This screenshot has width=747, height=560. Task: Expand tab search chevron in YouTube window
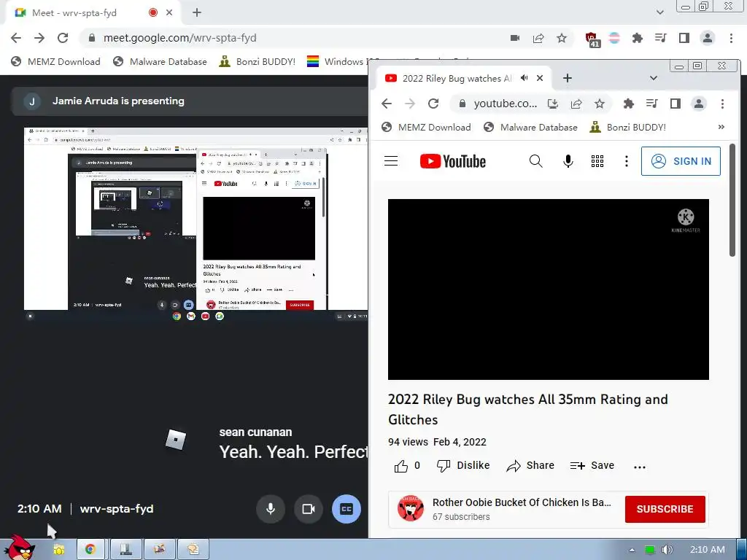point(654,78)
